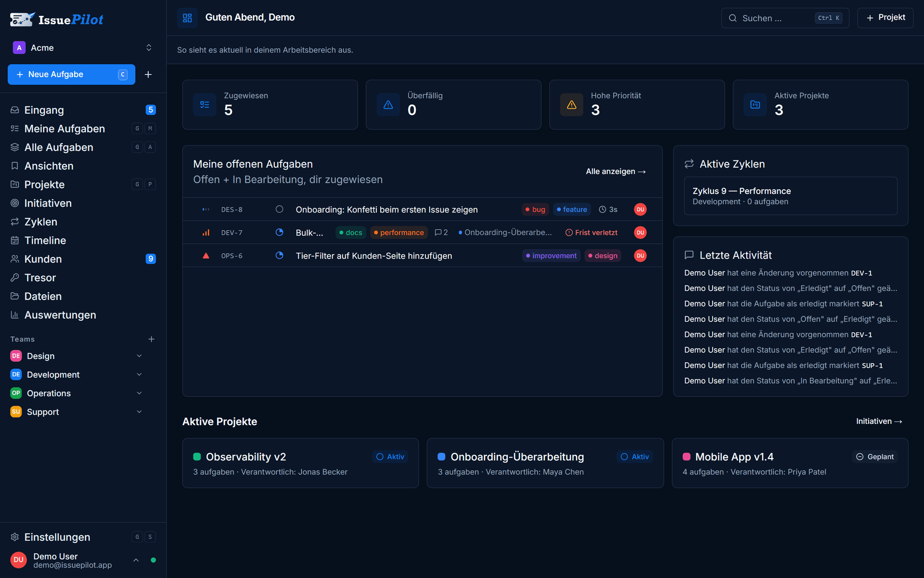Expand the Development team

coord(139,374)
